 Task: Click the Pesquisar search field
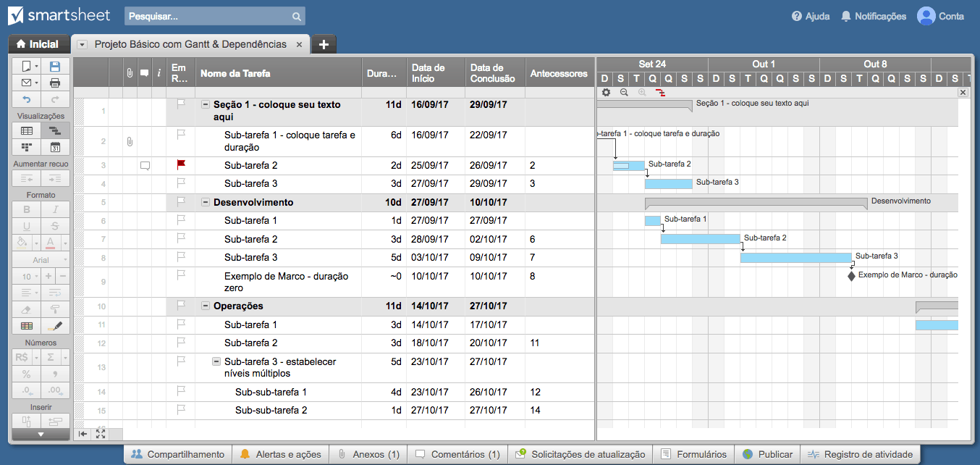214,16
